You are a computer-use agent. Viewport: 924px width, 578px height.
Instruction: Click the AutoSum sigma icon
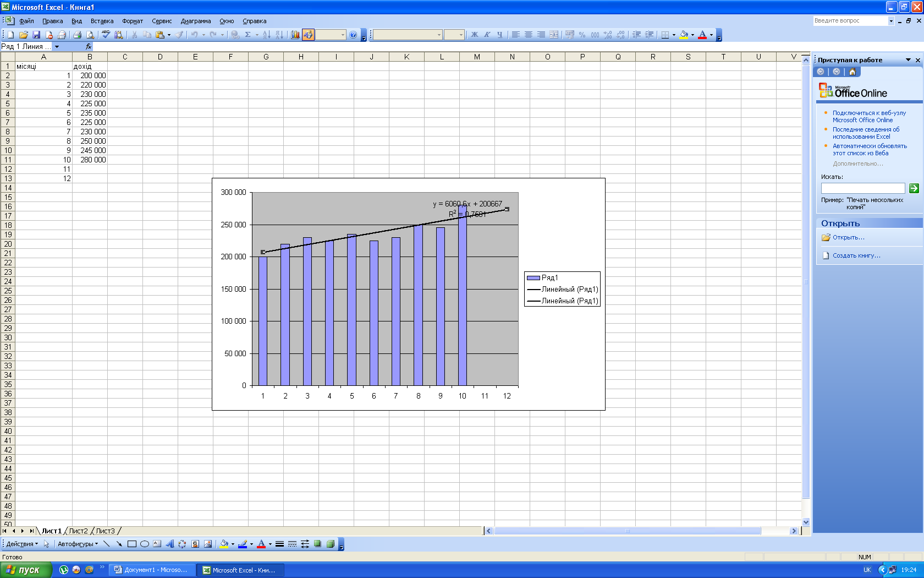[x=248, y=35]
